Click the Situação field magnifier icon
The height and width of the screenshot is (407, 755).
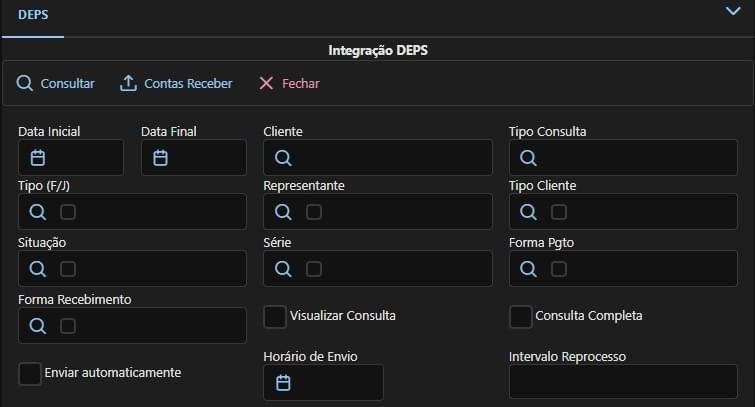click(37, 269)
